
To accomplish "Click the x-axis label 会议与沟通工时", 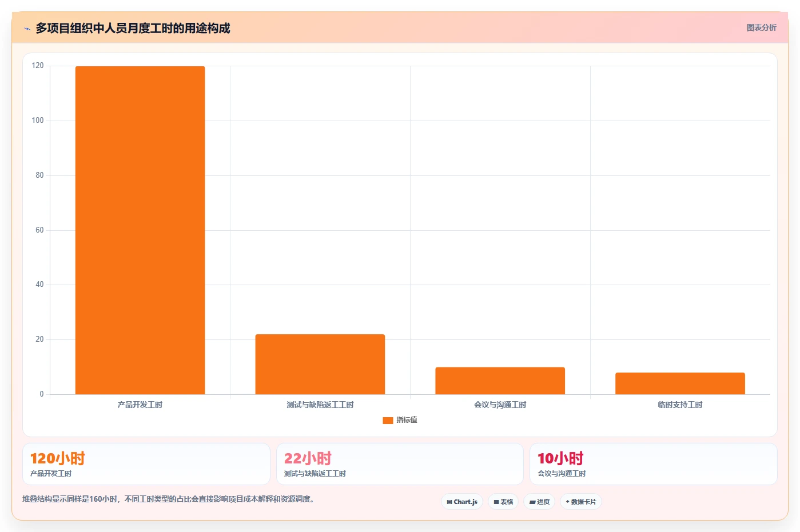I will click(x=500, y=405).
